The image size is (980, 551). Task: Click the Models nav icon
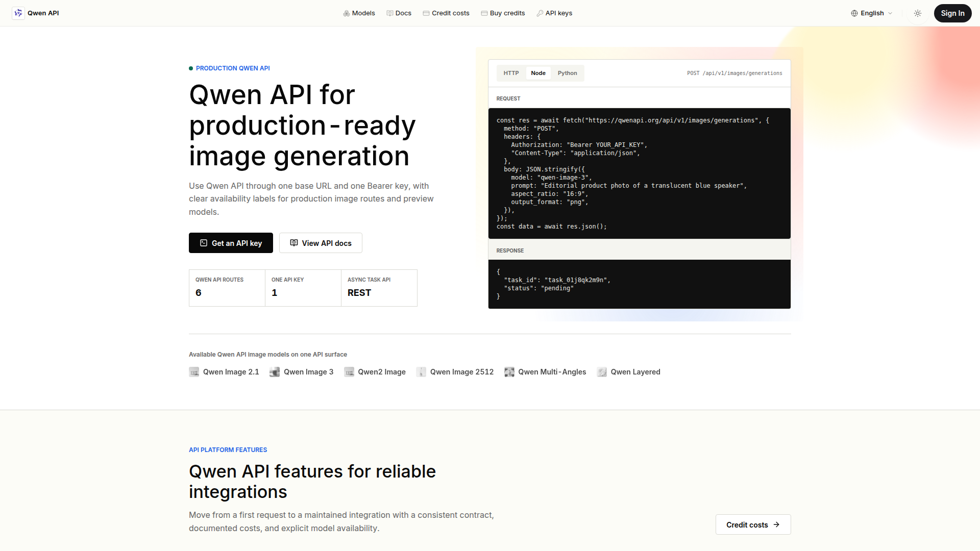point(347,13)
